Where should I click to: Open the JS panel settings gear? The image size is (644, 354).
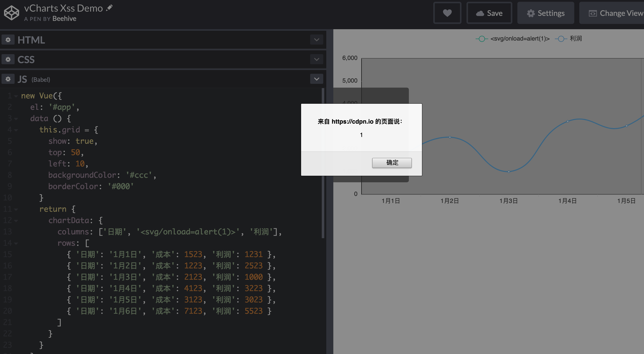8,79
